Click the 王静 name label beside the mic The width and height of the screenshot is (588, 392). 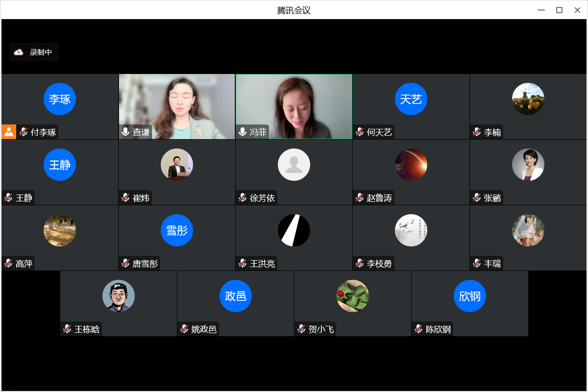pos(24,197)
